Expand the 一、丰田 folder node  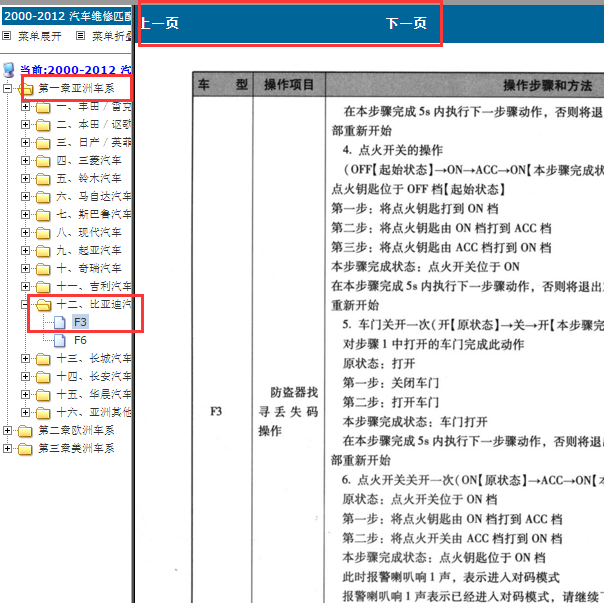point(25,106)
